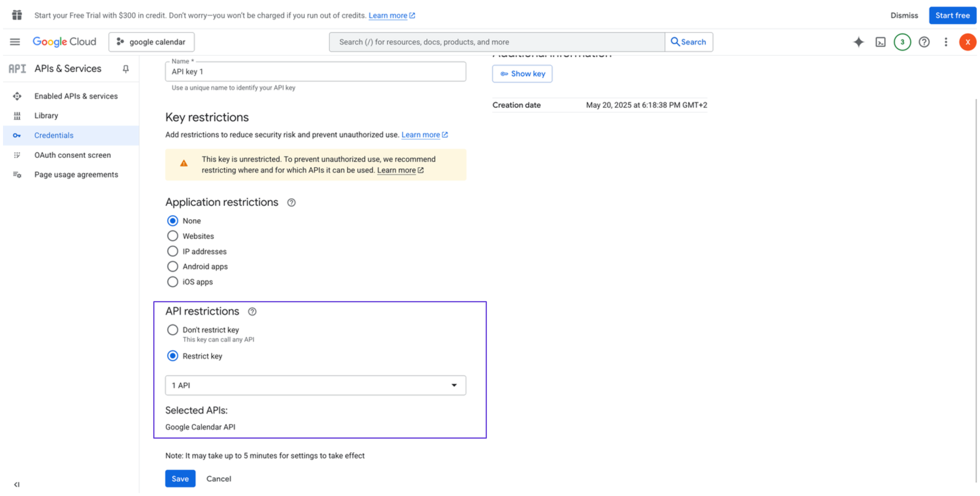Go to Enabled APIs & services

pos(76,96)
